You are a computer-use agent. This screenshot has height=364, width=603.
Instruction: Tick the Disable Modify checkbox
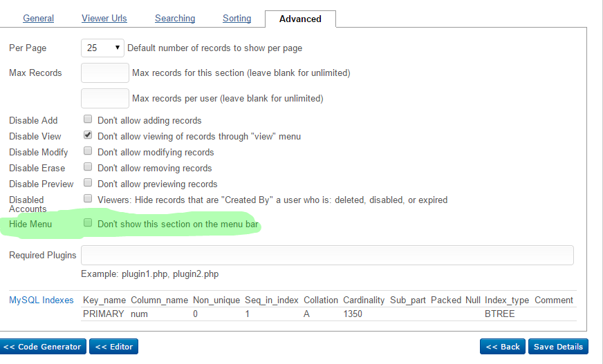[x=88, y=151]
